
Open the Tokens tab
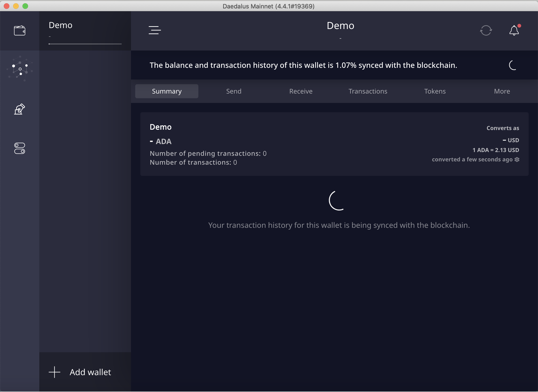[435, 91]
